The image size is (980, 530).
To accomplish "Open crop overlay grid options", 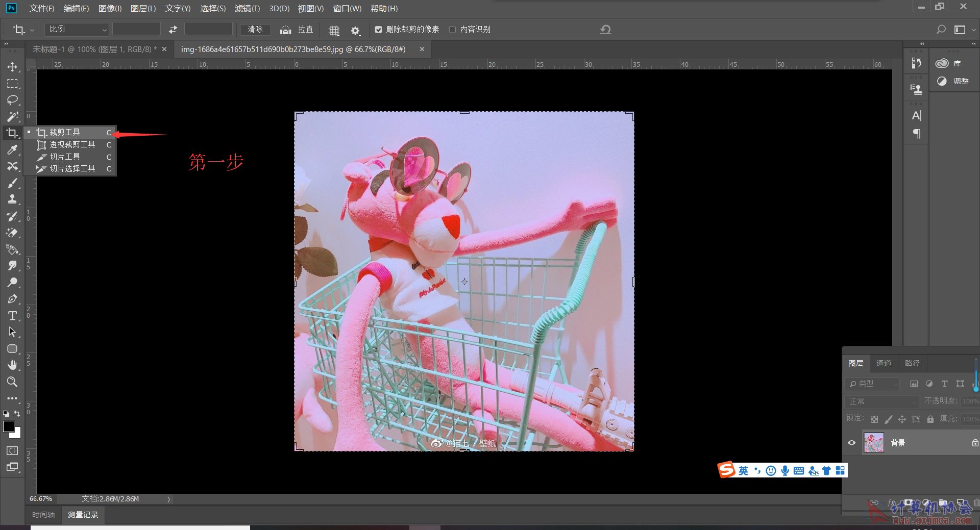I will pyautogui.click(x=334, y=31).
